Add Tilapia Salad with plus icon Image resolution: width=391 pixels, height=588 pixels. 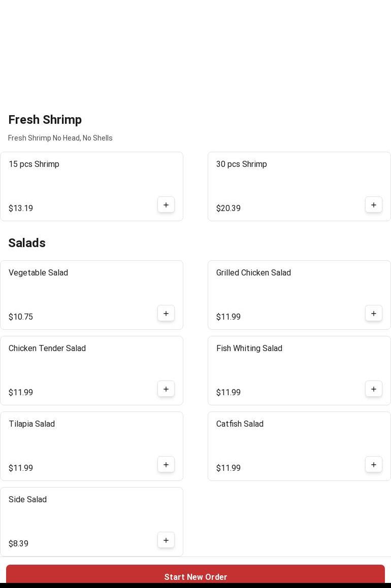(166, 465)
